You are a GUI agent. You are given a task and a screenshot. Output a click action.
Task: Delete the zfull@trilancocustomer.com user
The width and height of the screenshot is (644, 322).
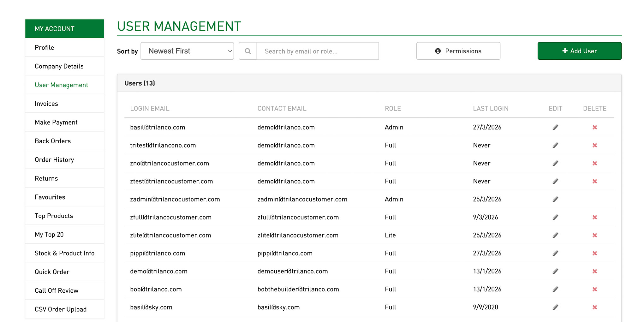[594, 217]
